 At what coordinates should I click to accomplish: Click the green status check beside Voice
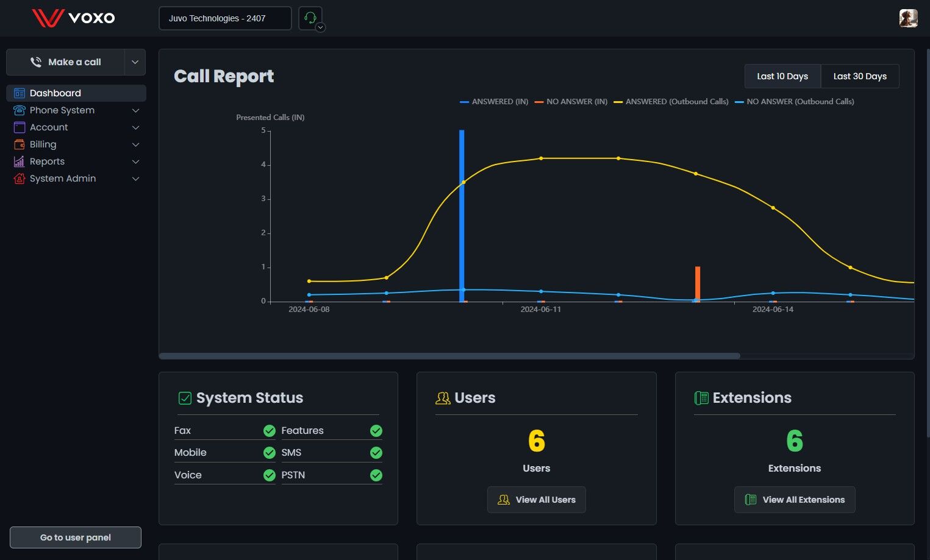pos(269,475)
